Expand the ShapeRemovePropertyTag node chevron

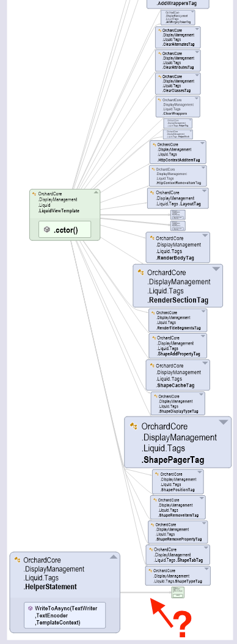[x=204, y=523]
